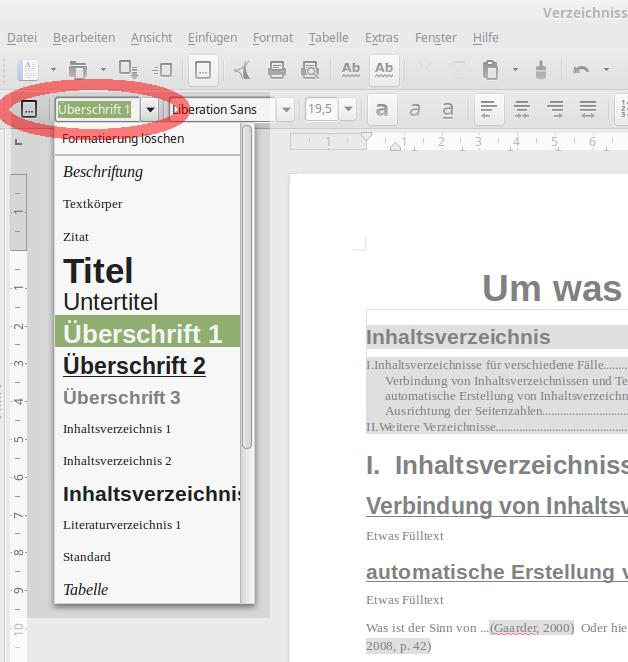
Task: Open print preview from the toolbar
Action: (x=310, y=70)
